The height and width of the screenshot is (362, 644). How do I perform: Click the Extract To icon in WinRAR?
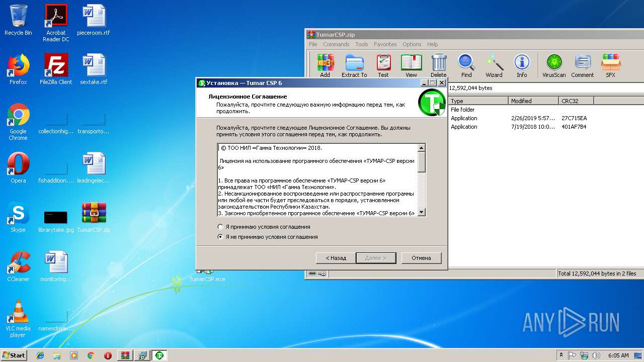pos(354,66)
